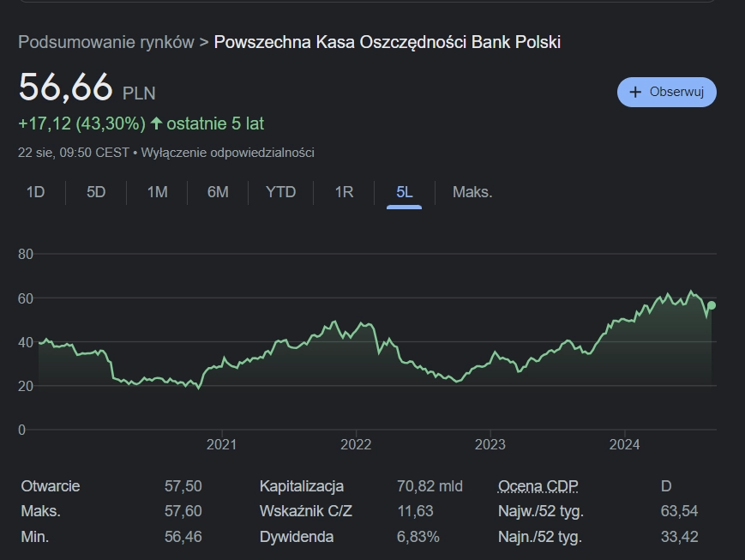
Task: Click the 2023 label on chart axis
Action: 490,444
